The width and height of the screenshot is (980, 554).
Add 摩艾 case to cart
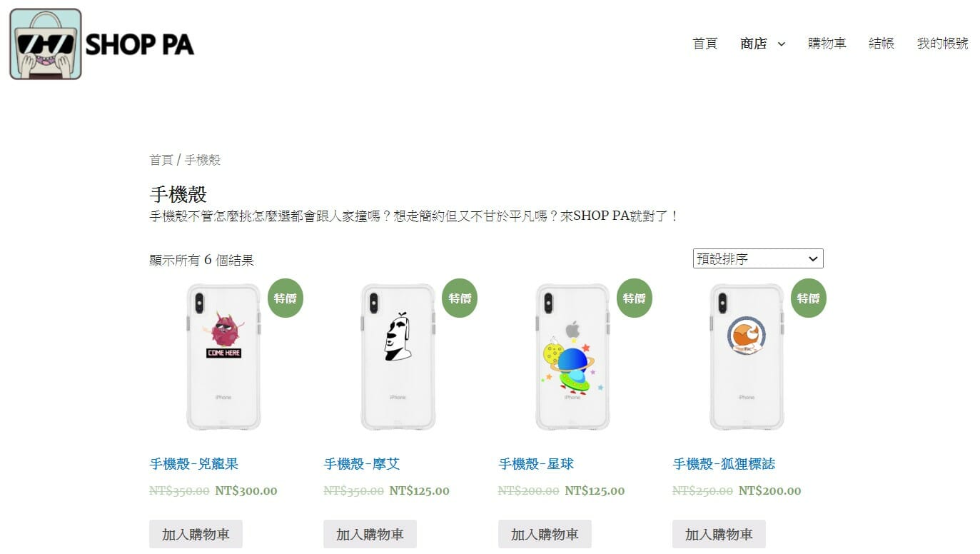pos(370,534)
